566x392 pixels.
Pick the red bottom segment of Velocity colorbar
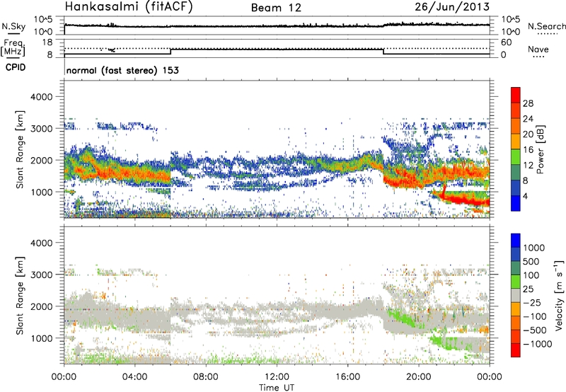[516, 350]
